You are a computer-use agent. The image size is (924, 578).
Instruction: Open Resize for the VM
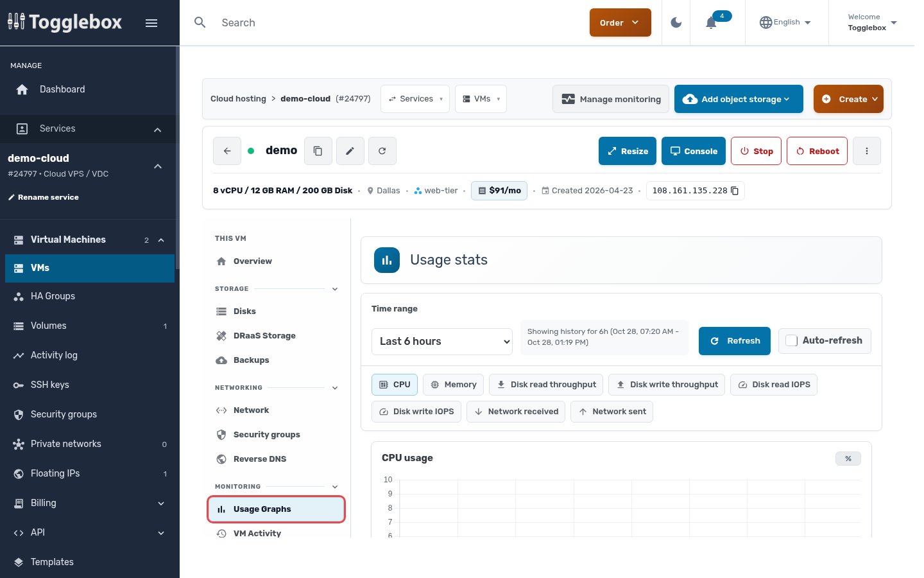[628, 151]
